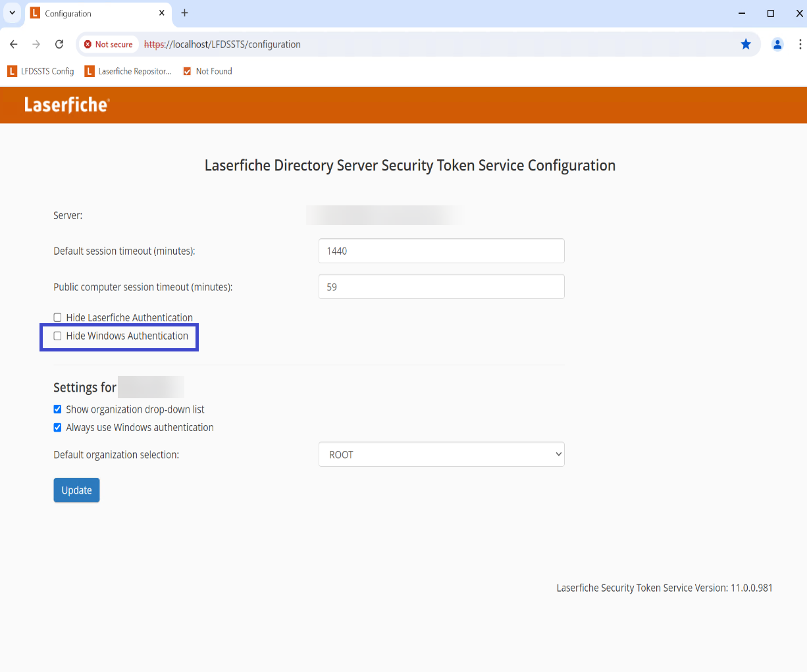The width and height of the screenshot is (807, 672).
Task: Uncheck Show organization drop-down list
Action: point(57,409)
